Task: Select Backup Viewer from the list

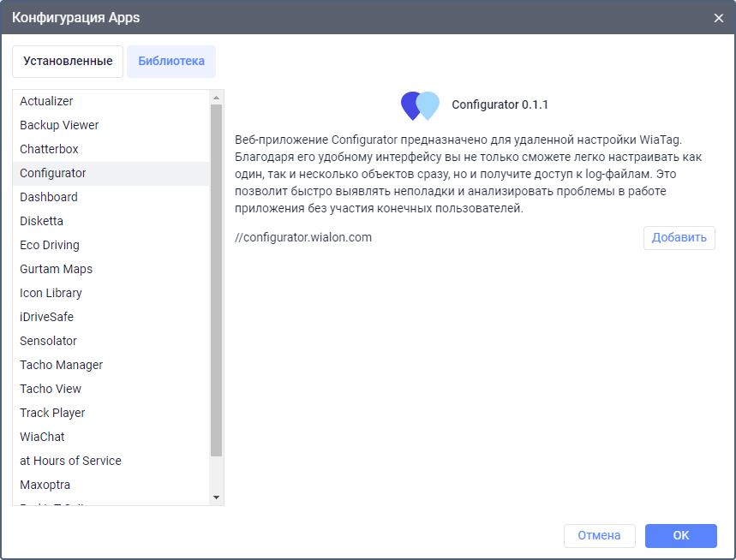Action: [59, 125]
